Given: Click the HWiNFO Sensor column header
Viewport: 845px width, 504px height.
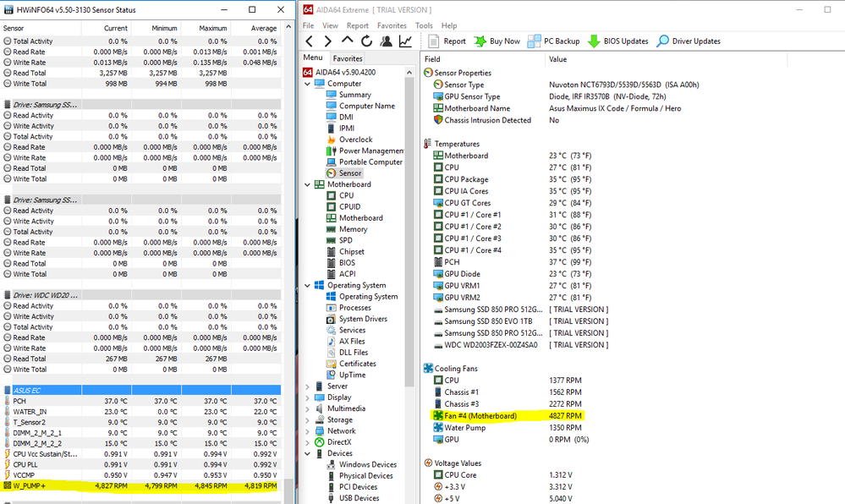Looking at the screenshot, I should pyautogui.click(x=41, y=28).
